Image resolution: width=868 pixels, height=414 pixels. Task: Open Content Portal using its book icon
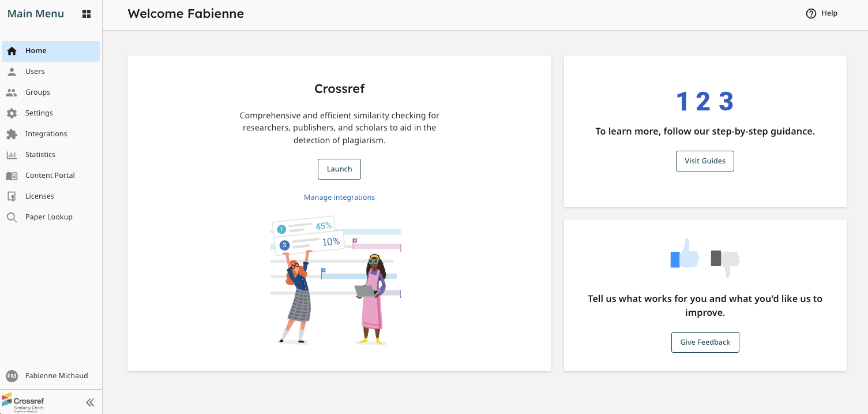tap(12, 175)
